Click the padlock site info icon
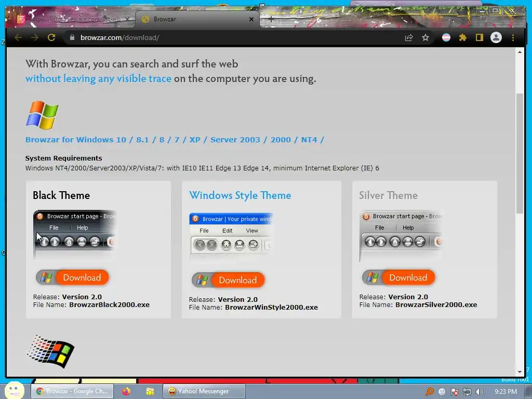Screen dimensions: 532x399 (x=72, y=37)
